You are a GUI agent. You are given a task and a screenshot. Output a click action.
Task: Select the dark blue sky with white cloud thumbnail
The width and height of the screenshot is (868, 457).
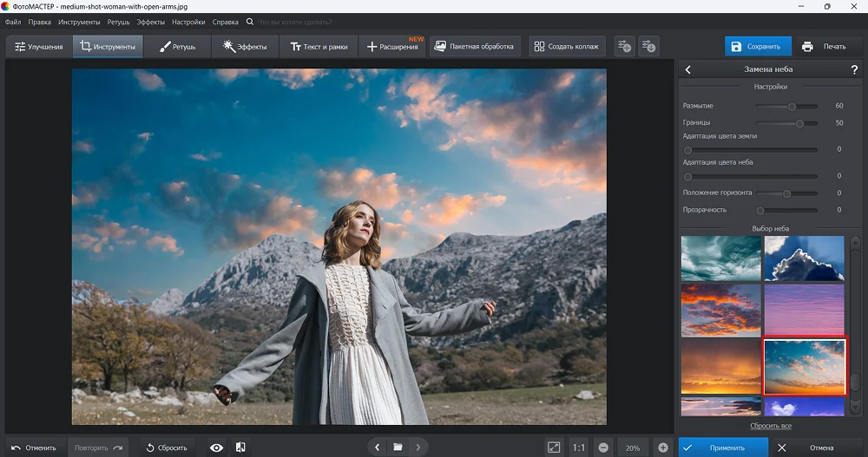pos(804,258)
